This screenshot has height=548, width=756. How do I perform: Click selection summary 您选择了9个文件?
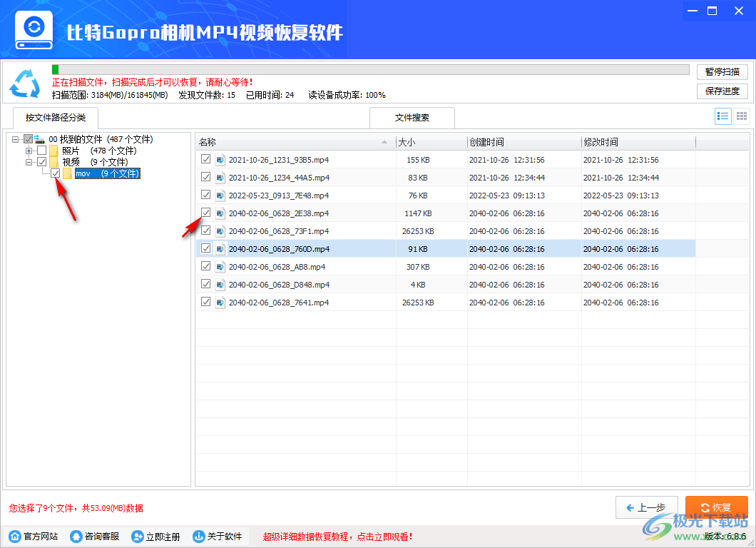(x=76, y=508)
